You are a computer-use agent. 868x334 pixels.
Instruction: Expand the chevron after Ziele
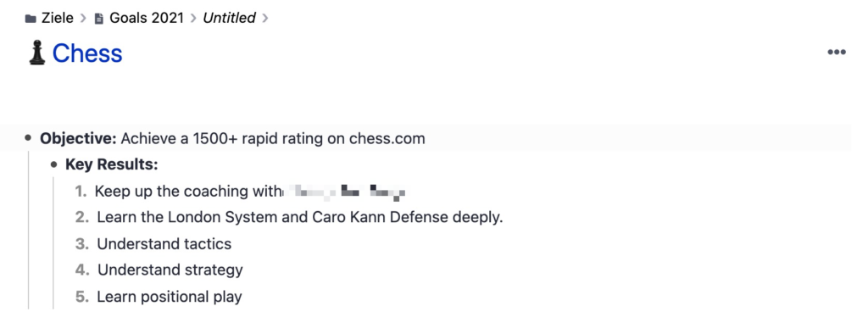(83, 19)
